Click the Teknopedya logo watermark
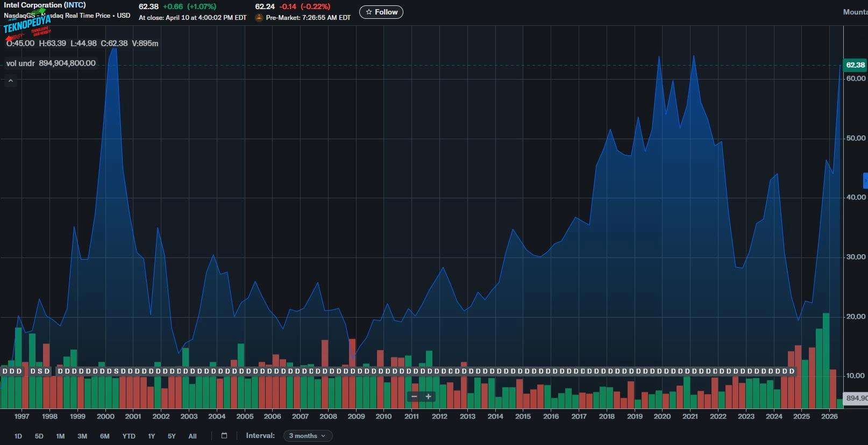The height and width of the screenshot is (445, 868). pos(27,24)
